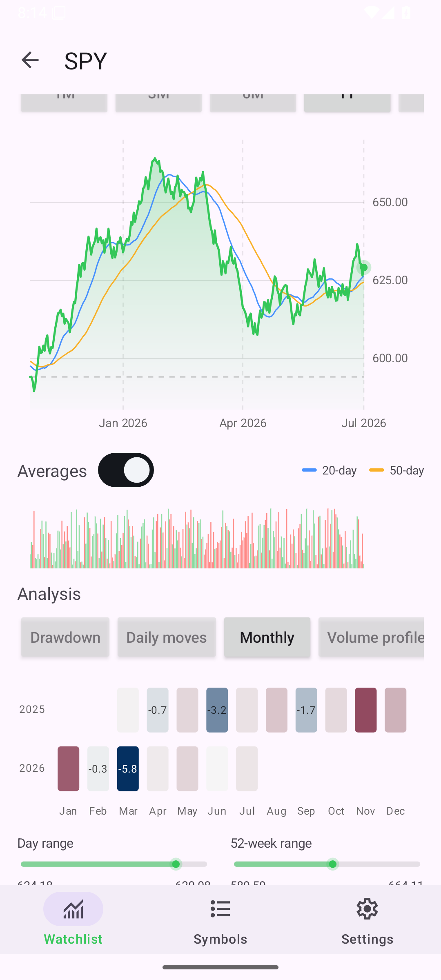Click the volume bars chart

click(x=197, y=538)
